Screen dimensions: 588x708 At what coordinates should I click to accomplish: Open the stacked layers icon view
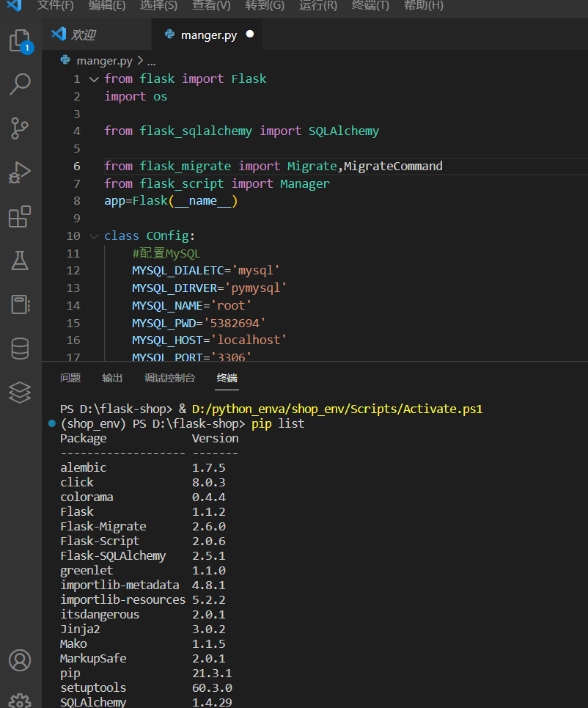point(20,393)
